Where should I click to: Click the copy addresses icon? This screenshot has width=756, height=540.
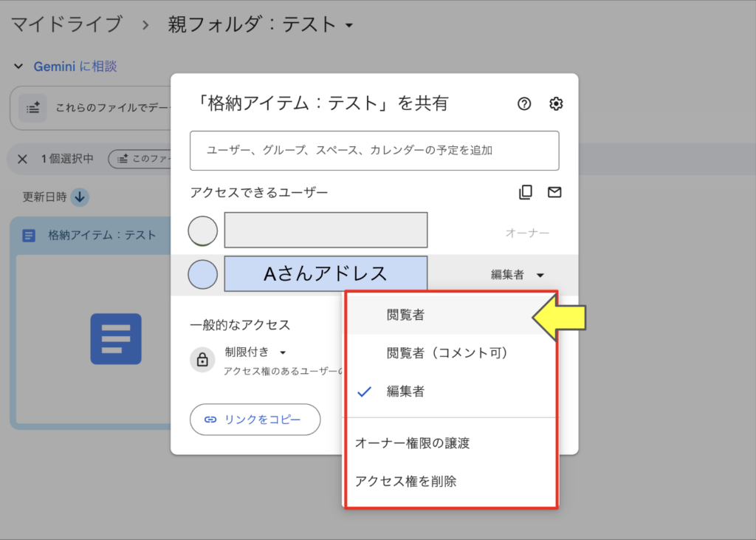525,193
